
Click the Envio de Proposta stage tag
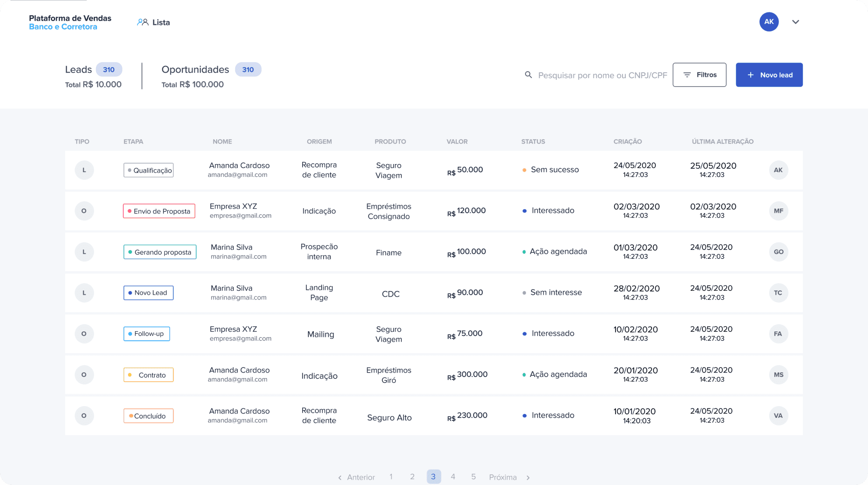[x=159, y=211]
